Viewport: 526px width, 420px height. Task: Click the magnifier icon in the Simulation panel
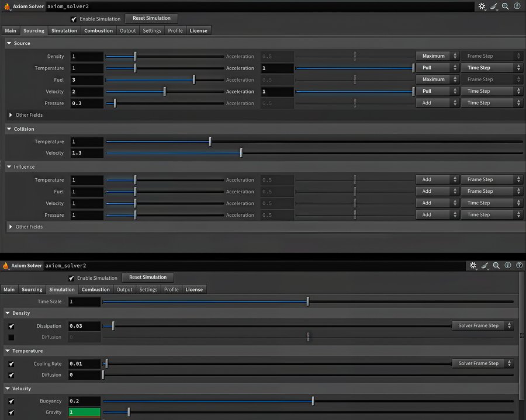point(496,265)
